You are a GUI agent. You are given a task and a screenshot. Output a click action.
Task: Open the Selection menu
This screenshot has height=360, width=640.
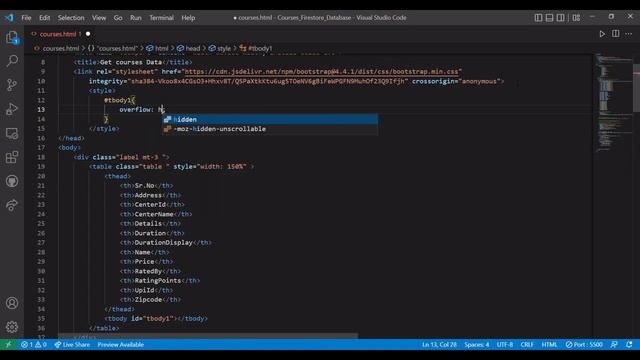[x=71, y=18]
